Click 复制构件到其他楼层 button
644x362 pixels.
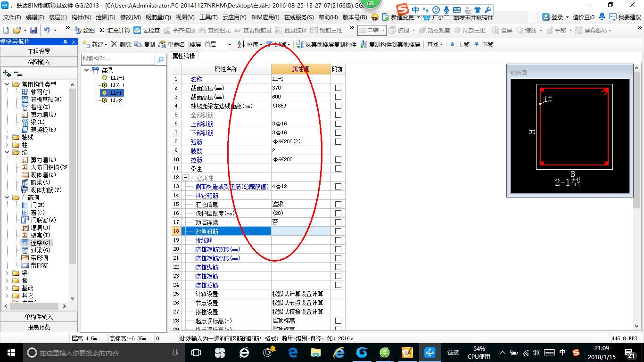tap(390, 44)
